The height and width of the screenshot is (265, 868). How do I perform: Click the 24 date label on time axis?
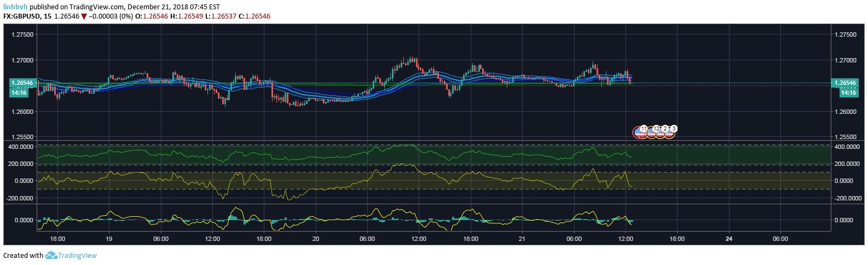[x=728, y=239]
